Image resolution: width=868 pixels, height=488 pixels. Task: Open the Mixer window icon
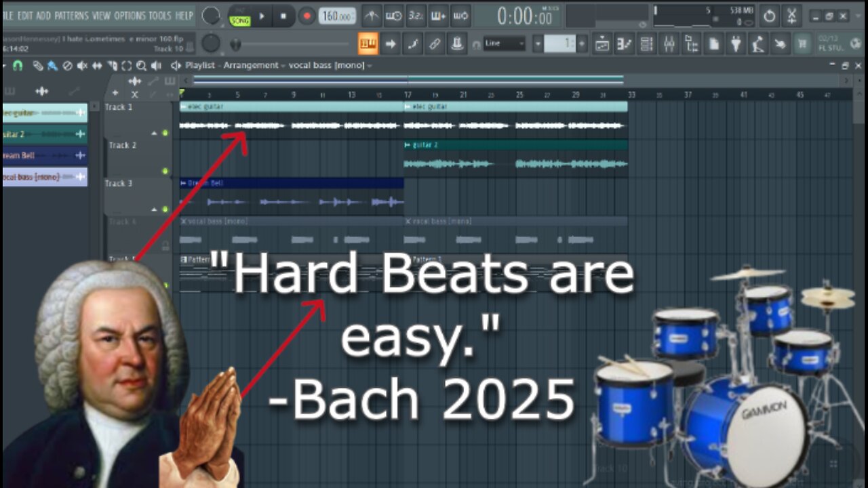click(669, 44)
